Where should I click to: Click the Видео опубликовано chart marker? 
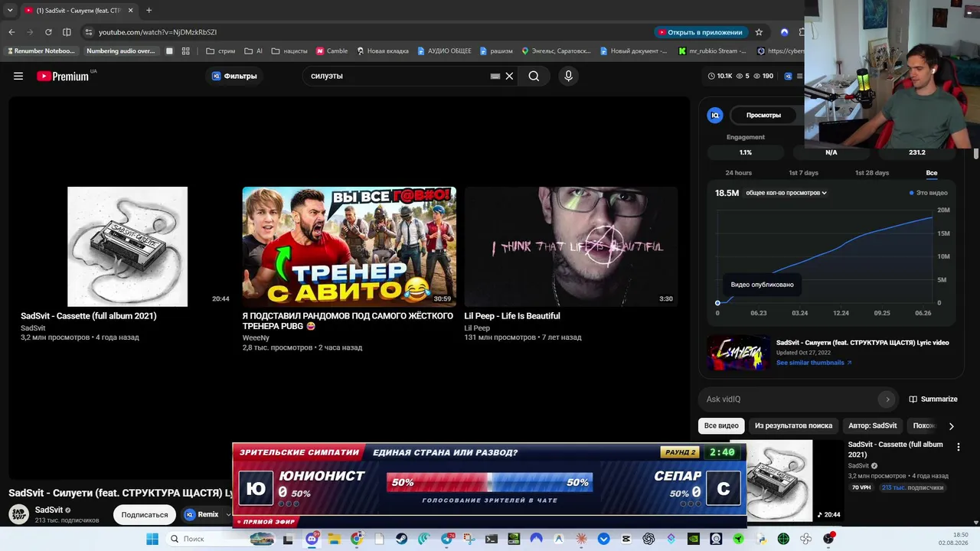tap(717, 303)
